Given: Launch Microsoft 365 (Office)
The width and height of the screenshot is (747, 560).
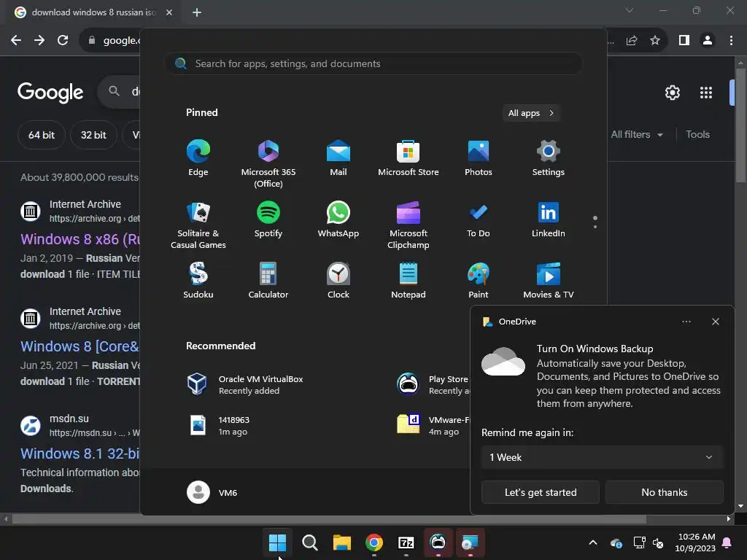Looking at the screenshot, I should (x=268, y=164).
